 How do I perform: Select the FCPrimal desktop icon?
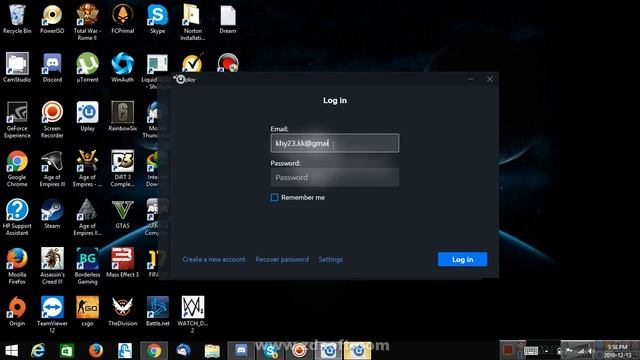point(122,19)
